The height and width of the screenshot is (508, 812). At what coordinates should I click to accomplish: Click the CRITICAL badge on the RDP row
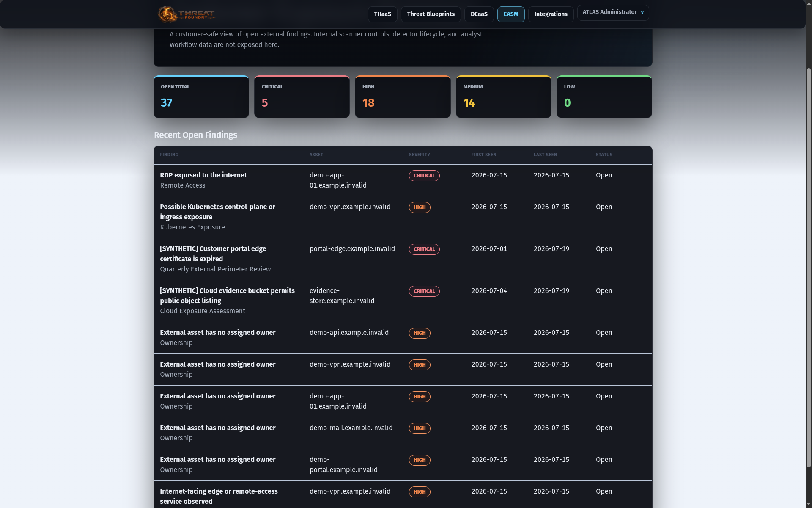pos(424,176)
